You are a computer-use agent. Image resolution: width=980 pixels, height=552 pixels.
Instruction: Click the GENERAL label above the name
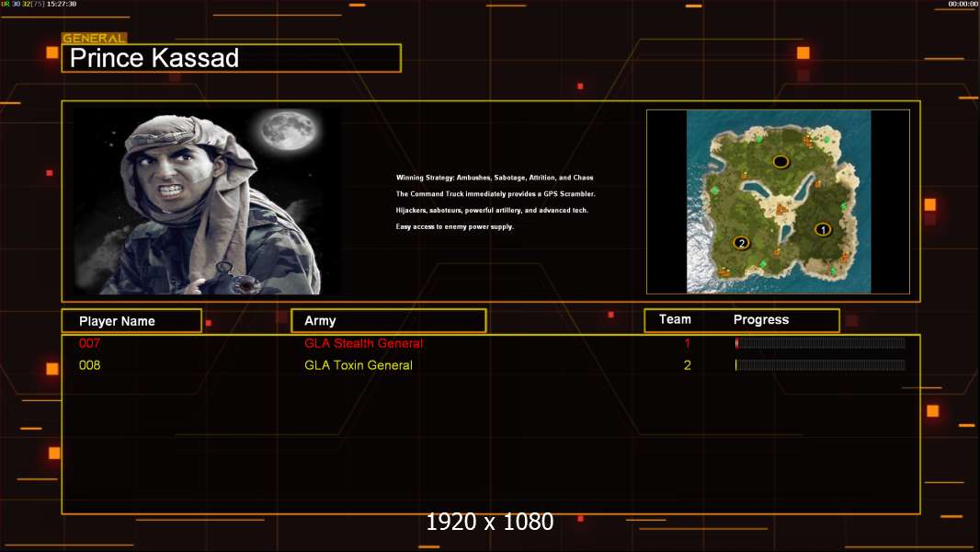[x=95, y=38]
